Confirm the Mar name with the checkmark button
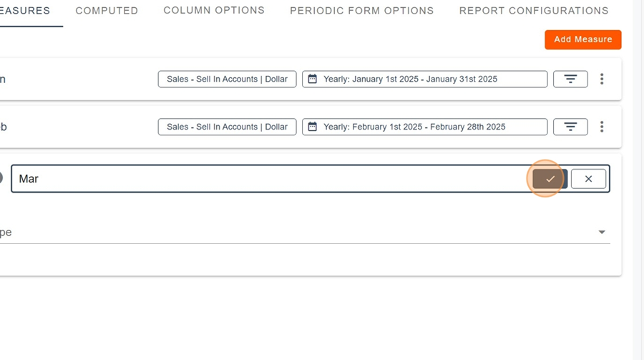Screen dimensions: 644x360 point(550,179)
